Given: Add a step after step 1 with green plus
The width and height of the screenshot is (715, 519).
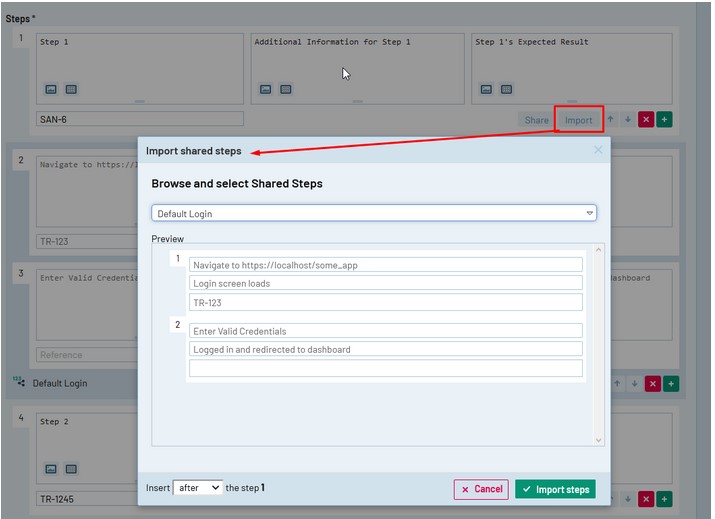Looking at the screenshot, I should [x=664, y=119].
